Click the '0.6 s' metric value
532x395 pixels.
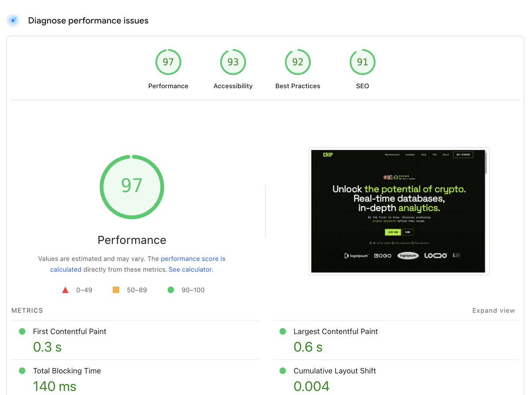308,347
